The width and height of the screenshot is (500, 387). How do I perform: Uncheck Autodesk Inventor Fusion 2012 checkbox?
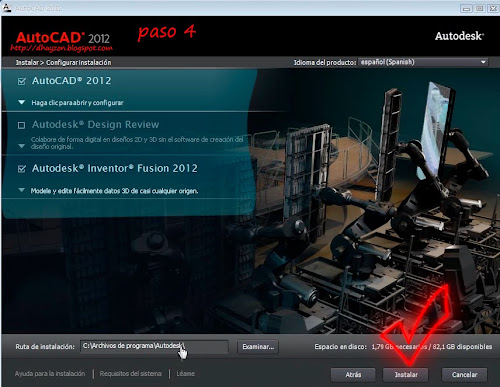point(22,169)
